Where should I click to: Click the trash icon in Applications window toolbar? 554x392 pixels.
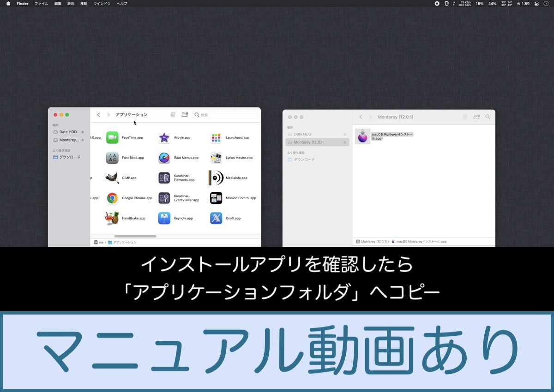tap(173, 115)
